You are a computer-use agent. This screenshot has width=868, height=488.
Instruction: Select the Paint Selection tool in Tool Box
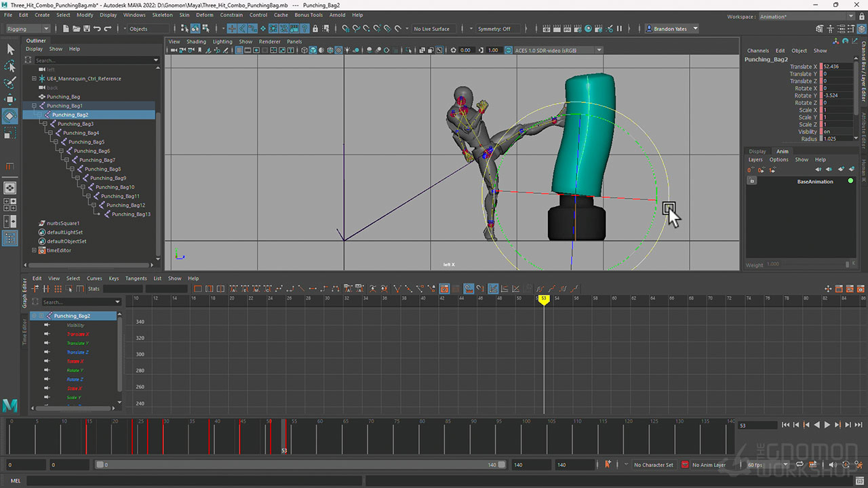coord(10,83)
